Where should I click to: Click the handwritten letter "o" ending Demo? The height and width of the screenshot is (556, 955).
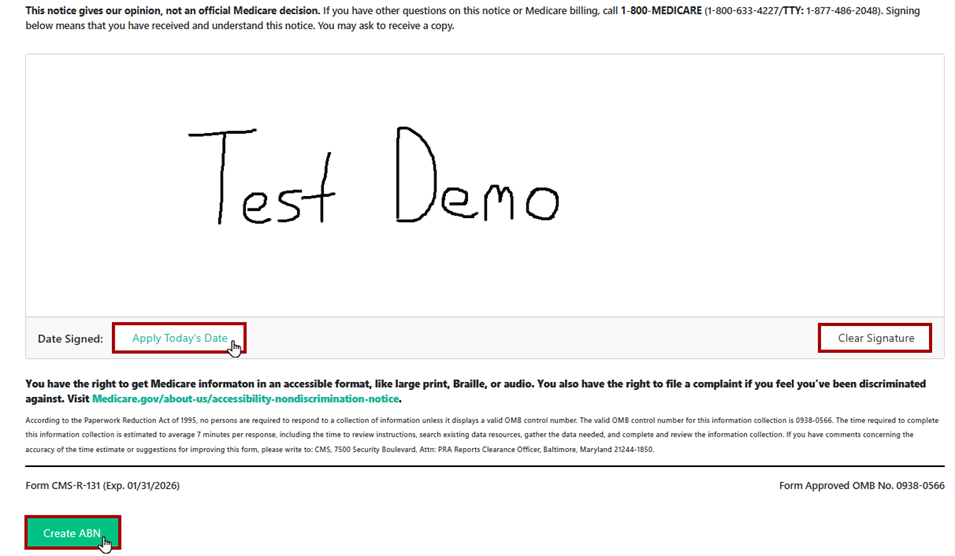[541, 203]
